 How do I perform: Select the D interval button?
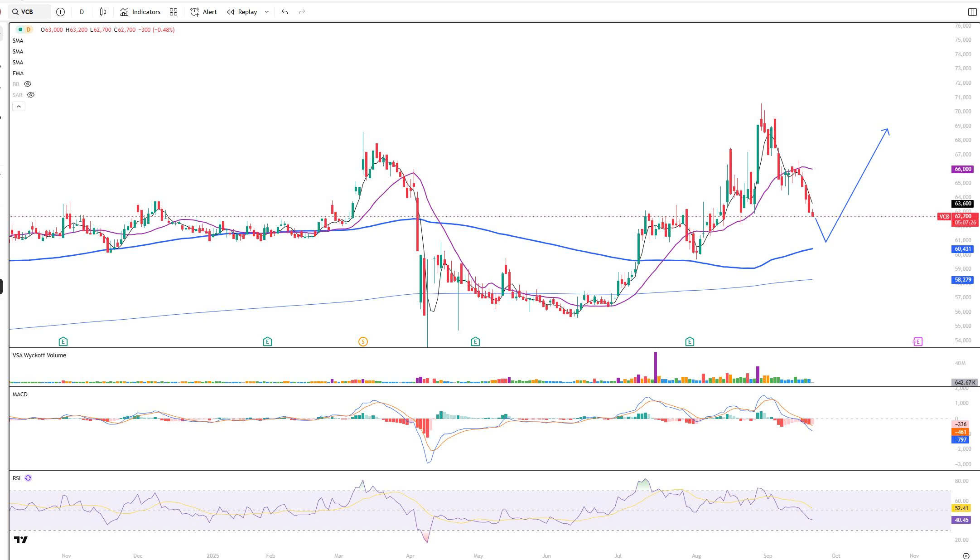click(82, 12)
